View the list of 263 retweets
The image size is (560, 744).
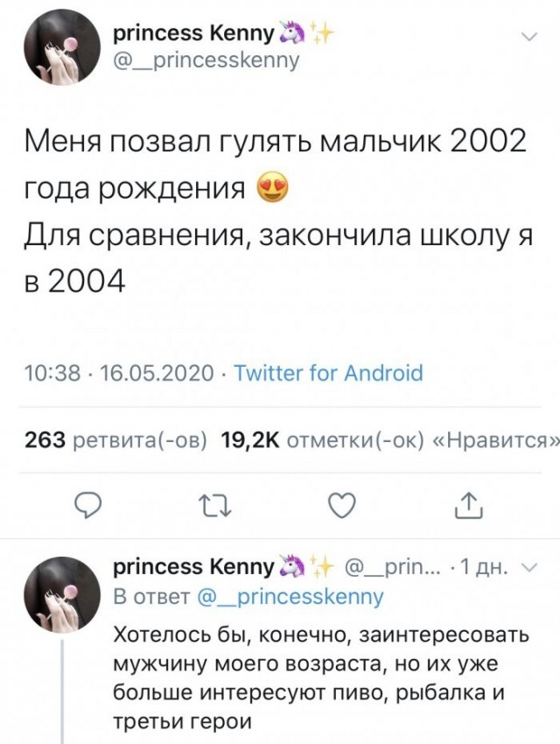point(115,439)
